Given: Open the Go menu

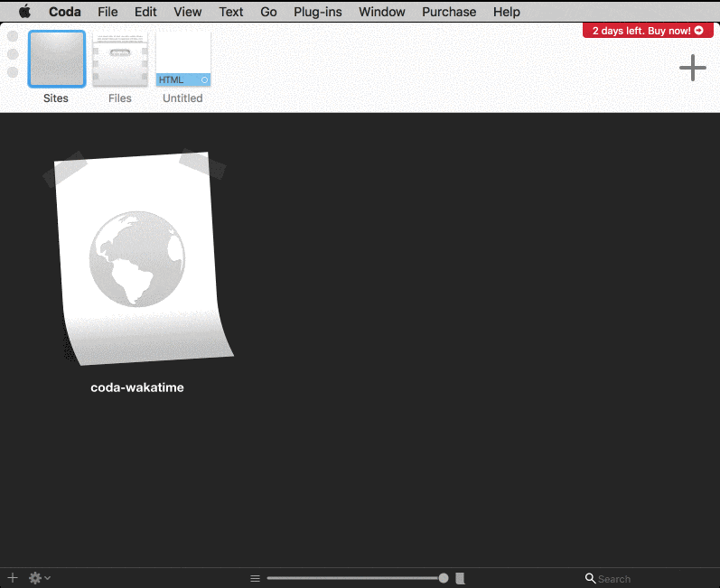Looking at the screenshot, I should tap(268, 12).
